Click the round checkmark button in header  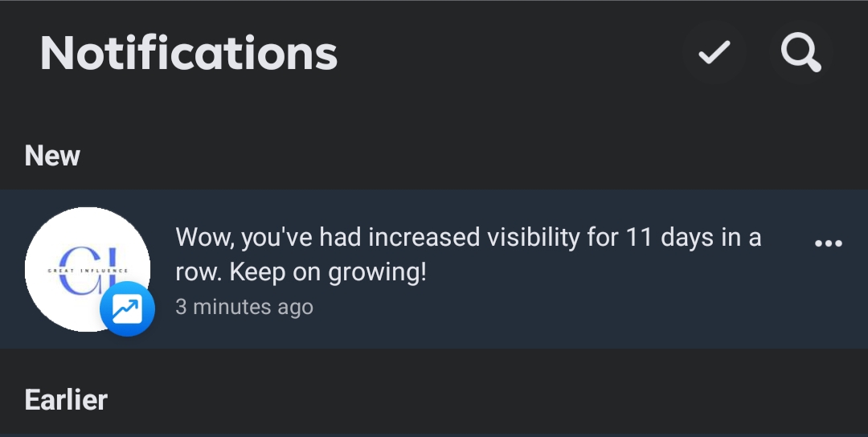[x=714, y=52]
